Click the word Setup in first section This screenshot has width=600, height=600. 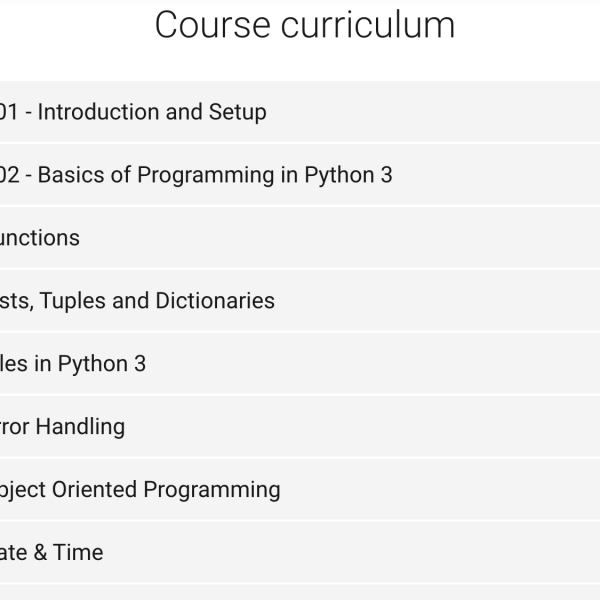point(238,113)
